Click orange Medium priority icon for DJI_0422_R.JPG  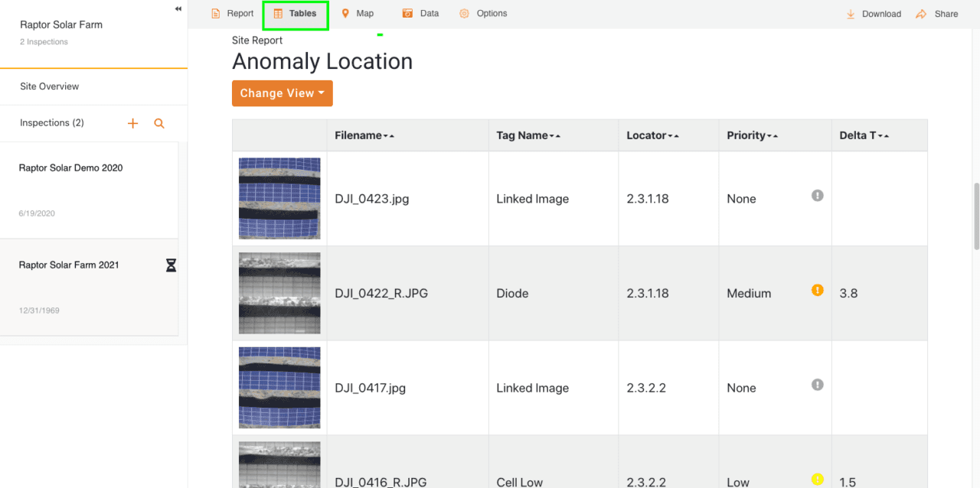pos(818,290)
